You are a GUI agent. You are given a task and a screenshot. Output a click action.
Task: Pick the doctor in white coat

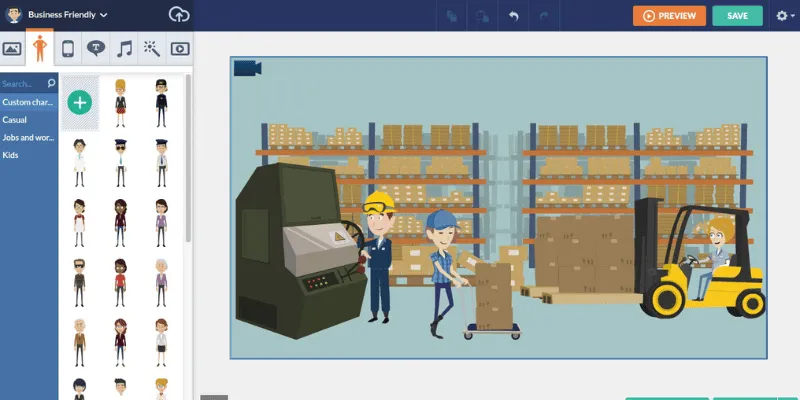point(79,163)
